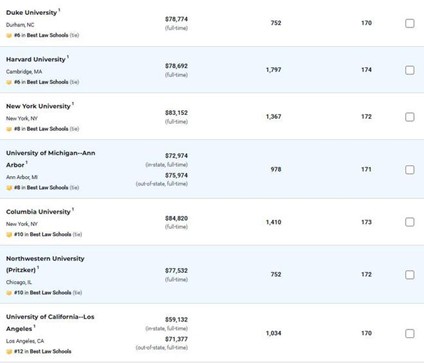Open the Harvard University school page
The width and height of the screenshot is (424, 363).
[36, 59]
